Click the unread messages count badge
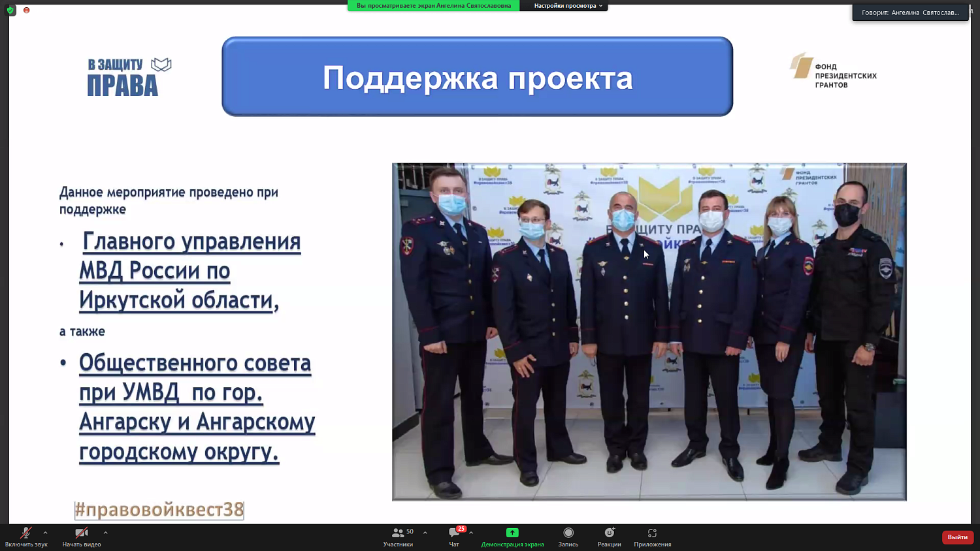 [461, 527]
